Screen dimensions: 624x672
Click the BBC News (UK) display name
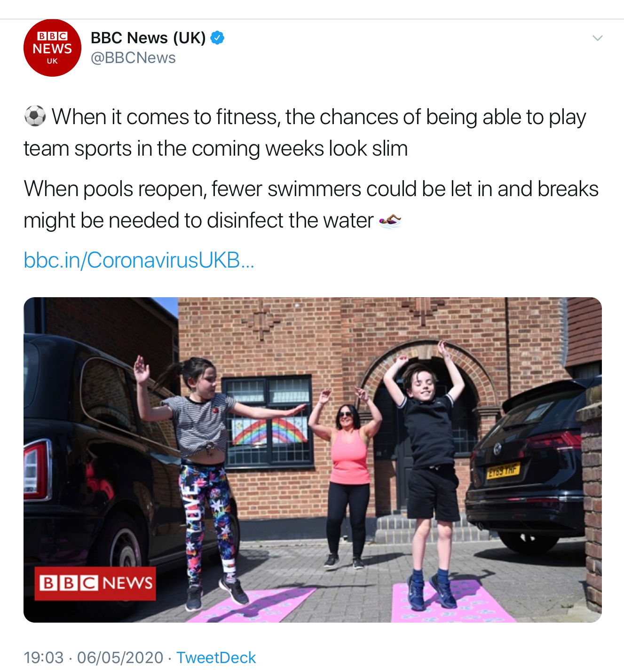click(x=148, y=38)
